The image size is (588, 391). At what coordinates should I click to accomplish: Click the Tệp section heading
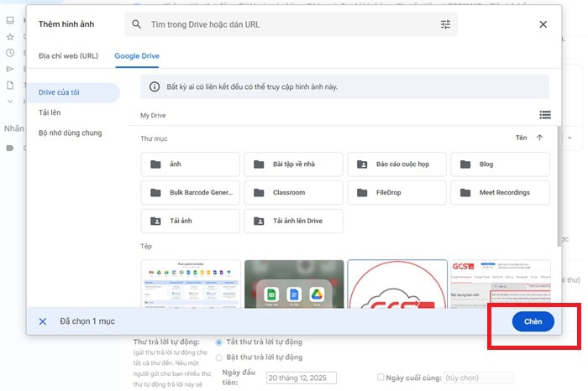pyautogui.click(x=146, y=246)
